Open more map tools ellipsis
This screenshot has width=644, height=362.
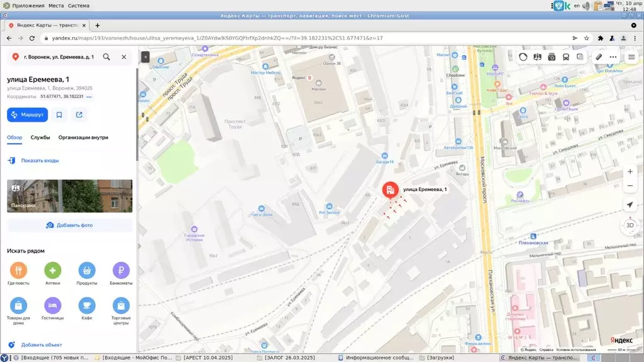[x=613, y=57]
